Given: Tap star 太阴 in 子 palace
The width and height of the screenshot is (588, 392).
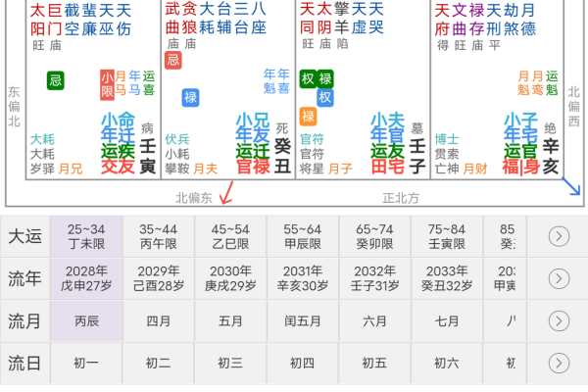Looking at the screenshot, I should tap(324, 18).
